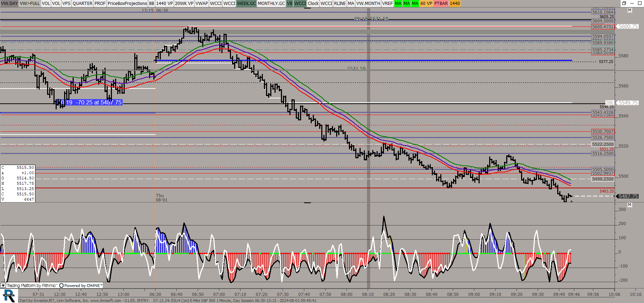644x303 pixels.
Task: Click the M marker on price pane
Action: pyautogui.click(x=629, y=10)
